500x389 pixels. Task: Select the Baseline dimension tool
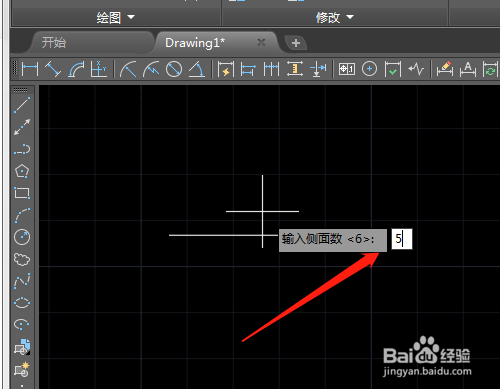pos(248,69)
